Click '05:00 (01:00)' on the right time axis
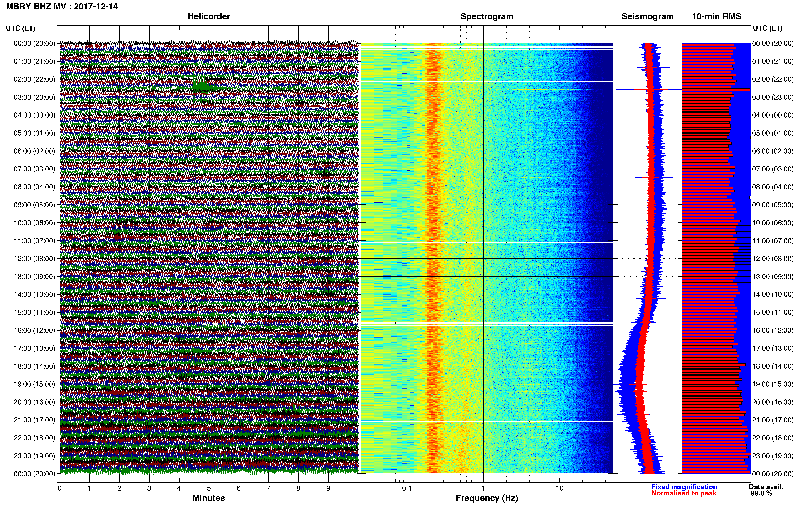Screen dimensions: 812x508 [x=773, y=133]
